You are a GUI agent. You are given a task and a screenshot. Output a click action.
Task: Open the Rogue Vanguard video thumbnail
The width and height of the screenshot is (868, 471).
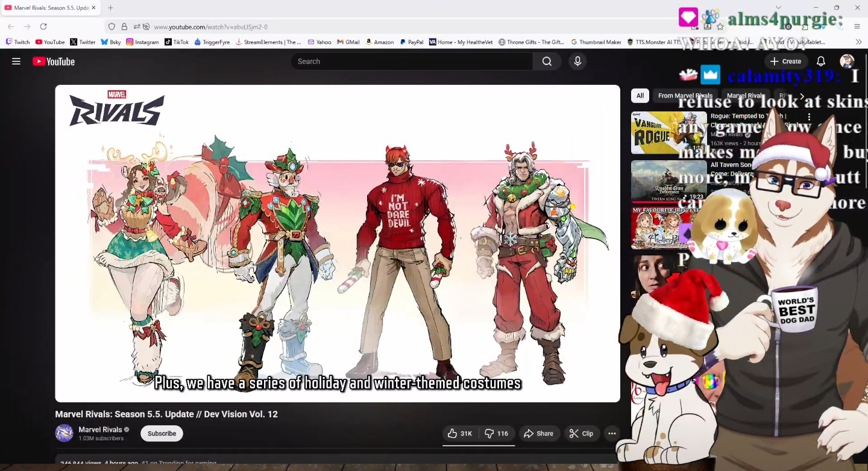(669, 133)
